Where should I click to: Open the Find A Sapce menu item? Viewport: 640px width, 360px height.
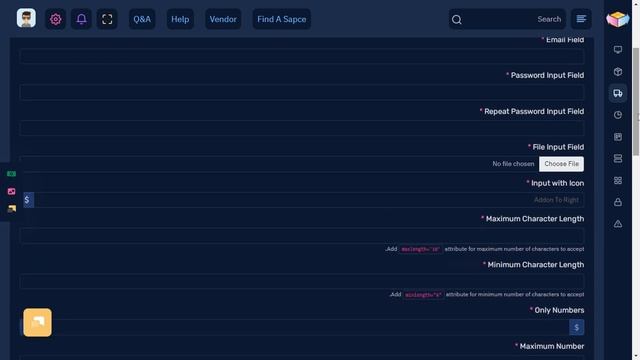click(x=282, y=19)
